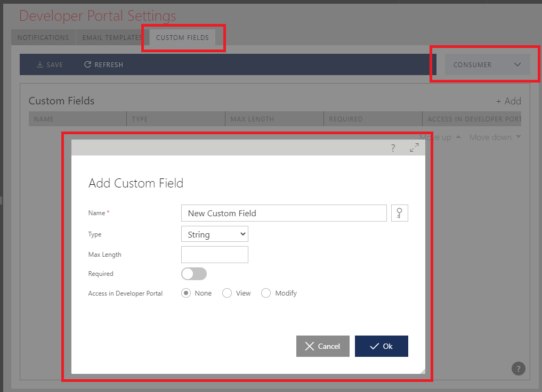
Task: Expand the dialog with the maximize arrows icon
Action: [x=414, y=148]
